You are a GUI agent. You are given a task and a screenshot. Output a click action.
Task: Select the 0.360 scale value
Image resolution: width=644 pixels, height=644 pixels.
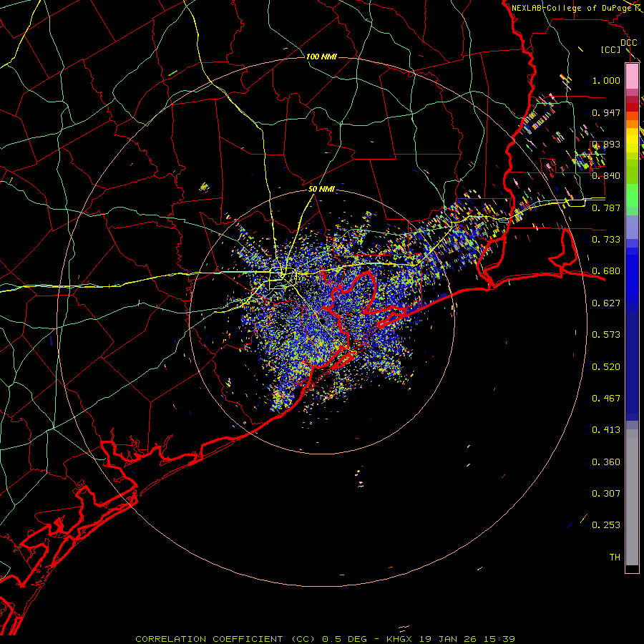point(606,462)
